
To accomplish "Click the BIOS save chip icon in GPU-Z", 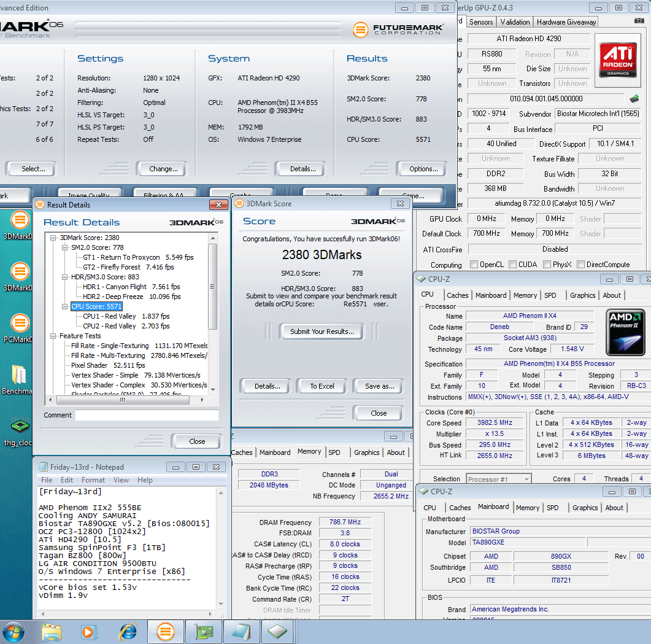I will pyautogui.click(x=634, y=98).
